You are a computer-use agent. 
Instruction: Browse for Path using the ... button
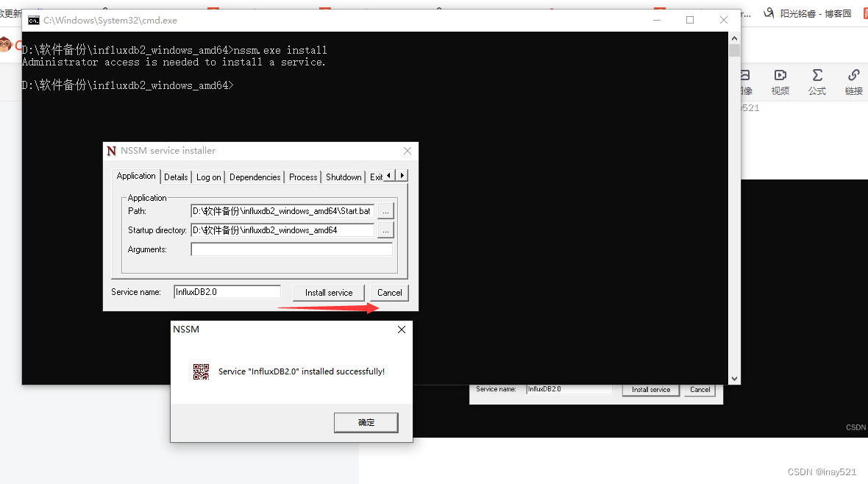click(385, 212)
